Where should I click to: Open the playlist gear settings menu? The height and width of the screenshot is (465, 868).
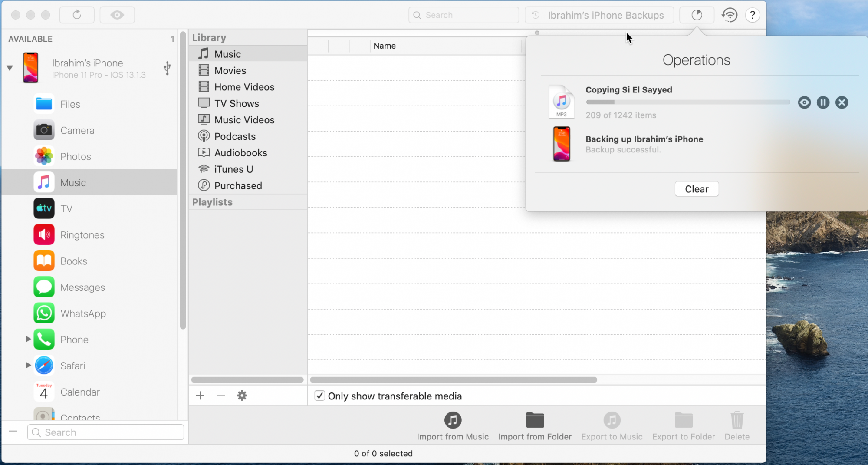coord(242,396)
